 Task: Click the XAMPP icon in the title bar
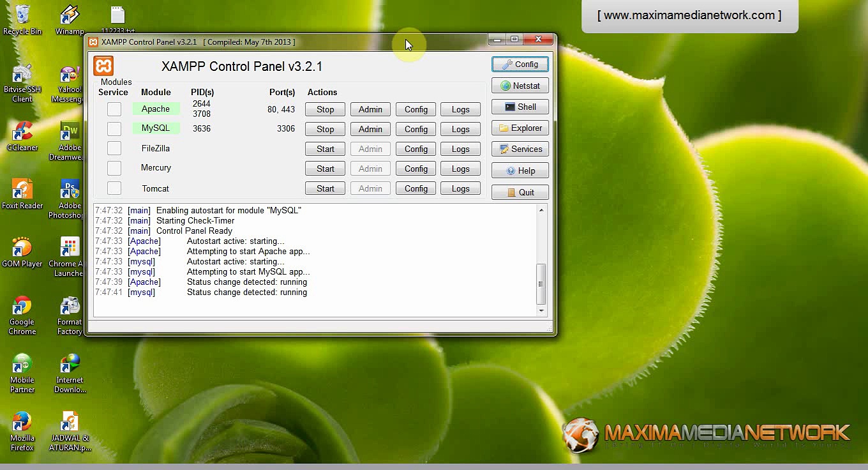click(x=94, y=42)
